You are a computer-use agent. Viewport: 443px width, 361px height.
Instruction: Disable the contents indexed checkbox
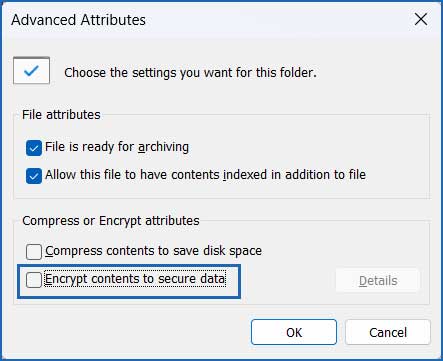click(34, 176)
